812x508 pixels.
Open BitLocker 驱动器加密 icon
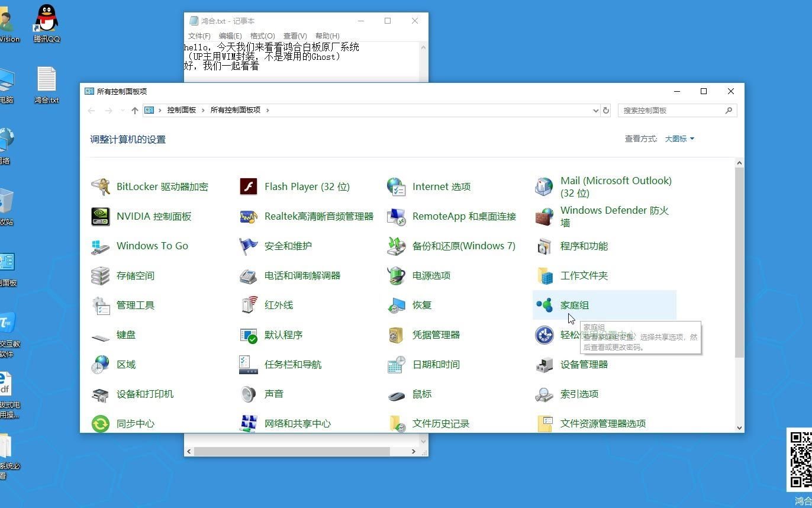pyautogui.click(x=101, y=187)
